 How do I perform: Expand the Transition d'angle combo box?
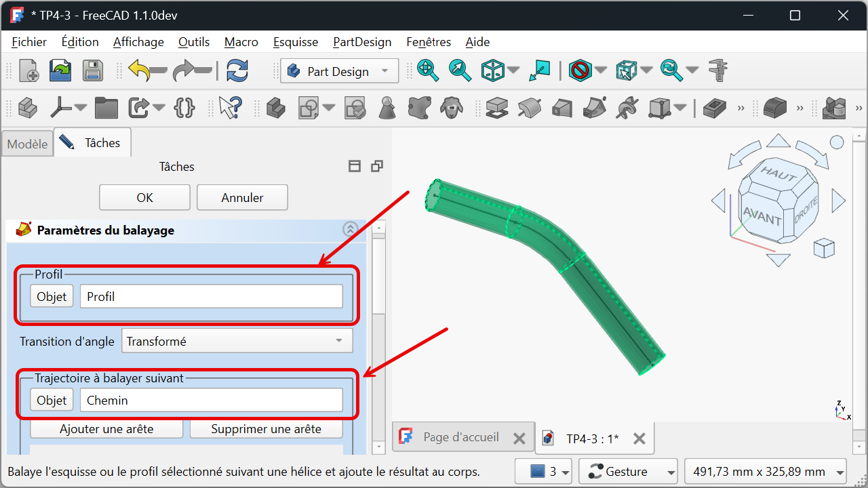pyautogui.click(x=237, y=341)
